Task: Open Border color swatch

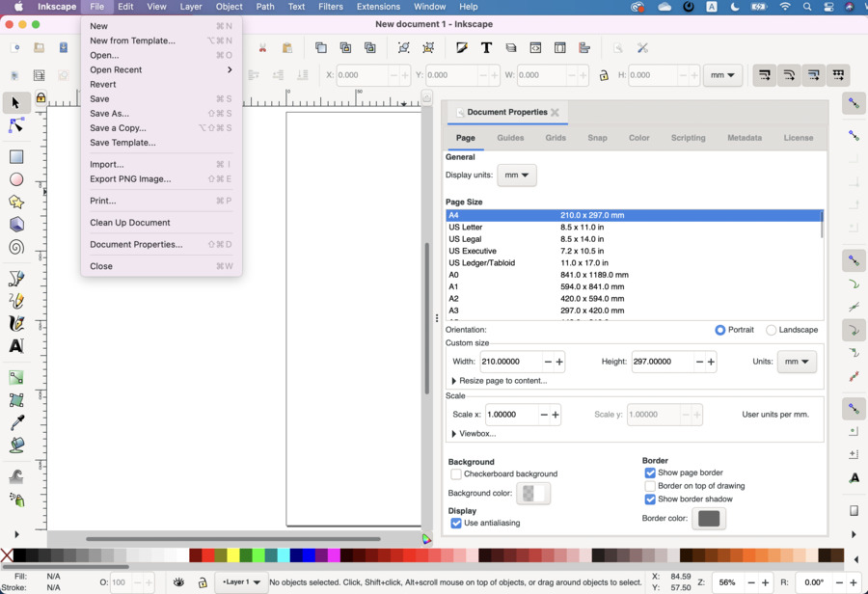Action: coord(709,518)
